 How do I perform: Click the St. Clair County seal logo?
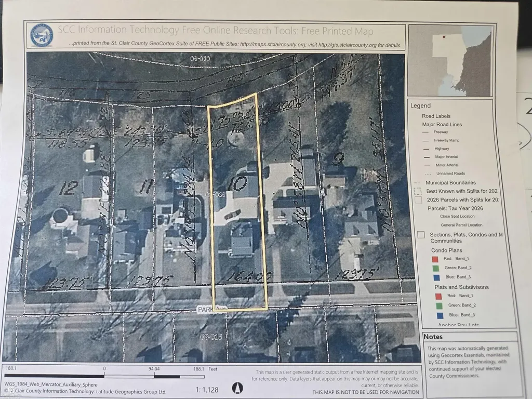(42, 35)
